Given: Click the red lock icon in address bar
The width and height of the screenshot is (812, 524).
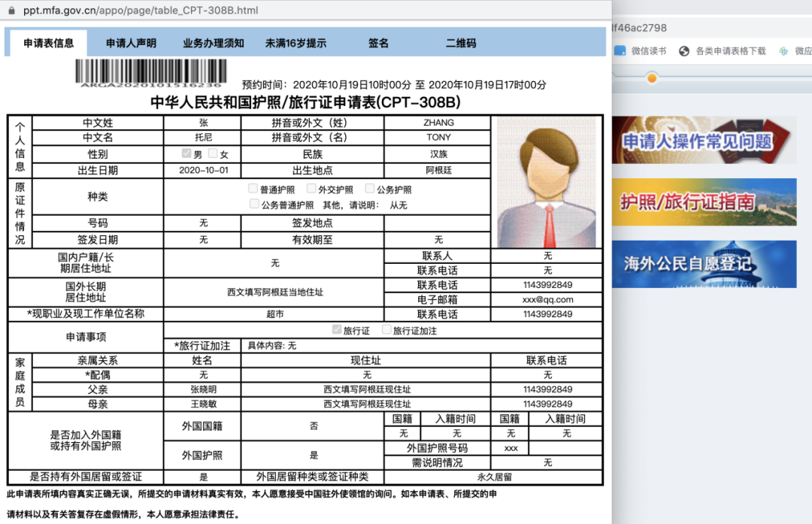Looking at the screenshot, I should 11,11.
